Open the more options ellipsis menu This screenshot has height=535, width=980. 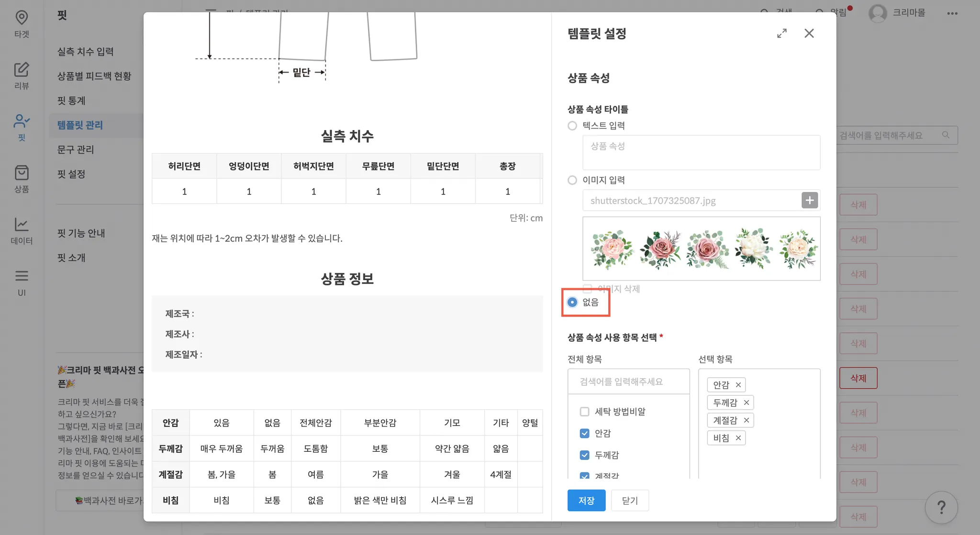click(952, 13)
